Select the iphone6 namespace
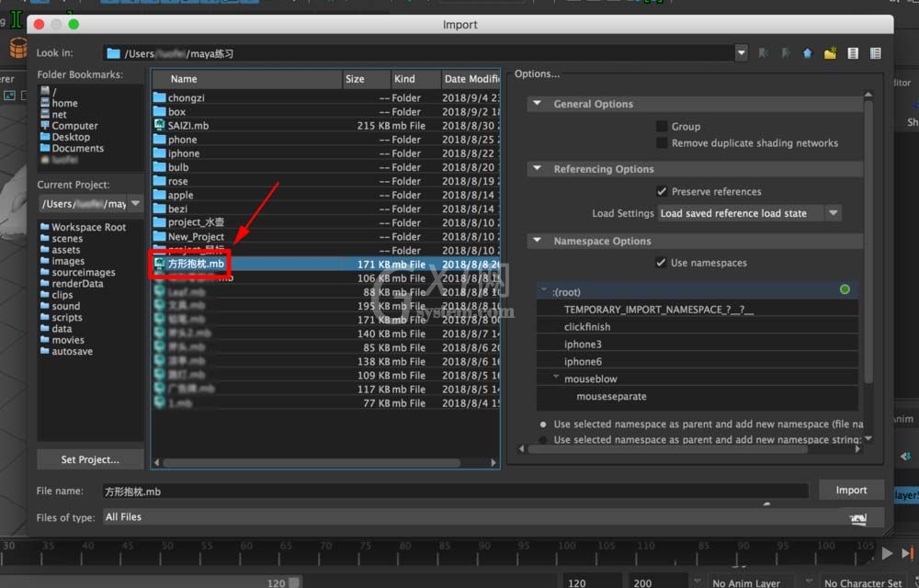Image resolution: width=919 pixels, height=588 pixels. [698, 361]
